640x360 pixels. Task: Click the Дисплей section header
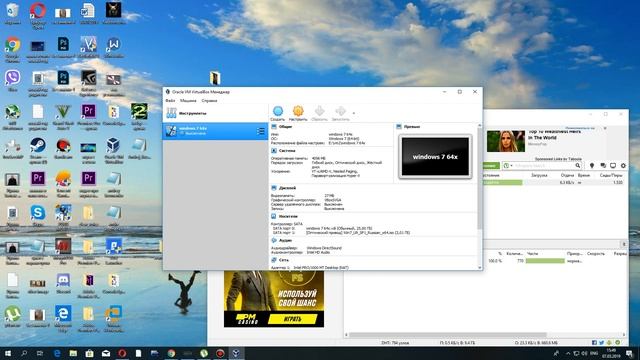point(287,188)
